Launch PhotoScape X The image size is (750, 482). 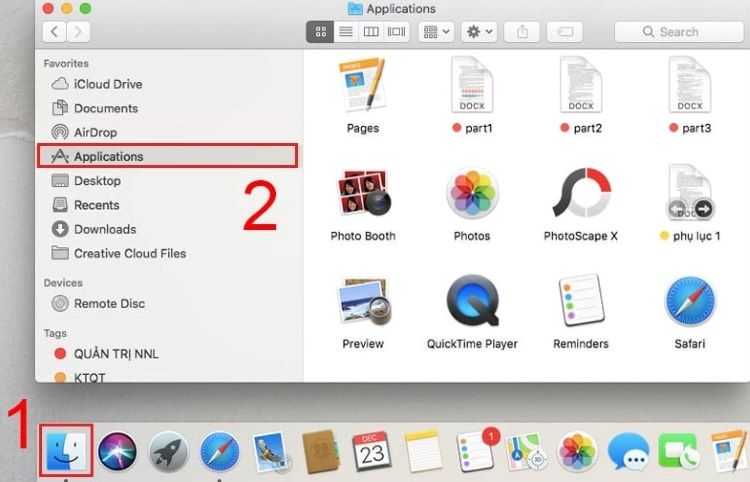(x=581, y=192)
